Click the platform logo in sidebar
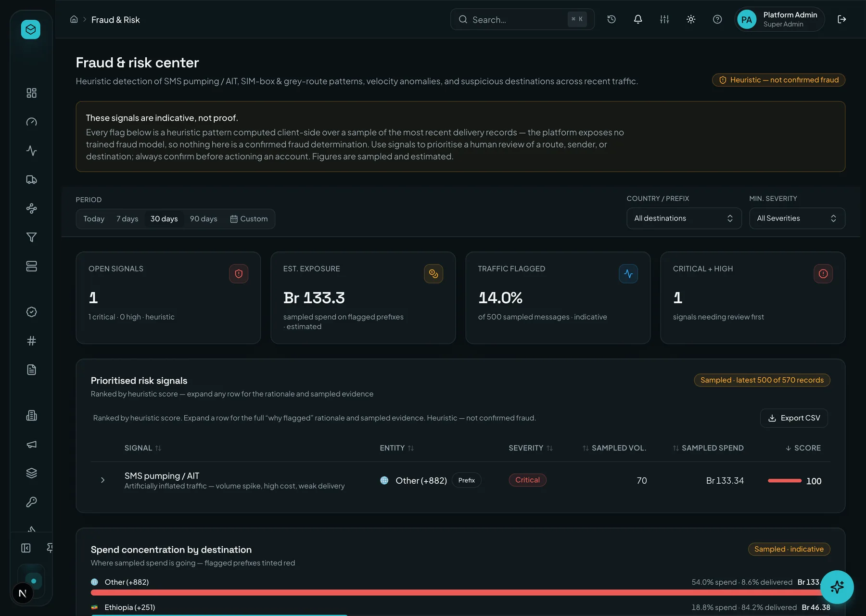 point(31,29)
